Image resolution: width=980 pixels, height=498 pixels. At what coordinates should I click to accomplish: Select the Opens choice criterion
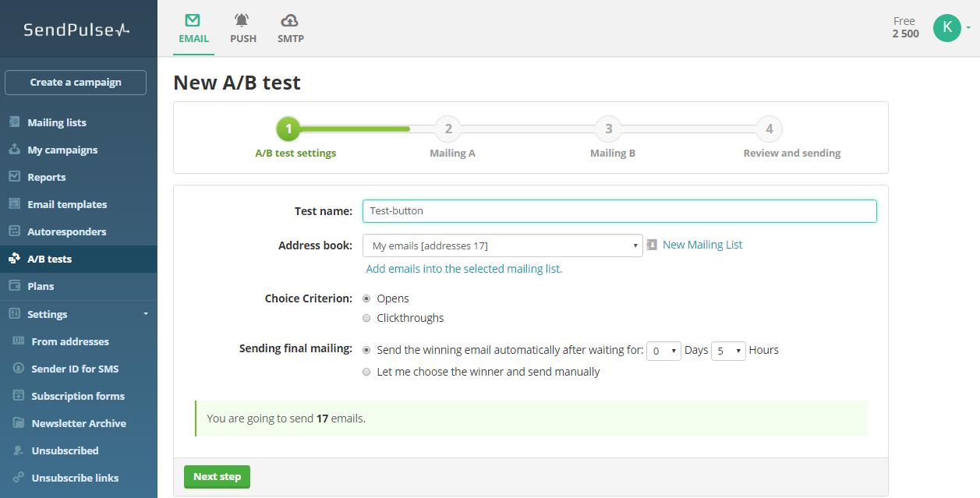coord(366,298)
